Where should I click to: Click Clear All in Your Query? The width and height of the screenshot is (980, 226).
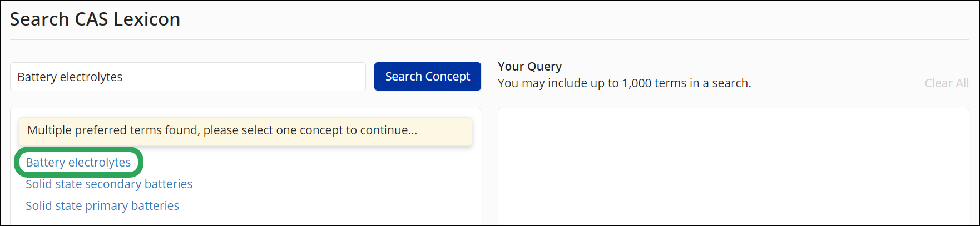click(x=947, y=83)
